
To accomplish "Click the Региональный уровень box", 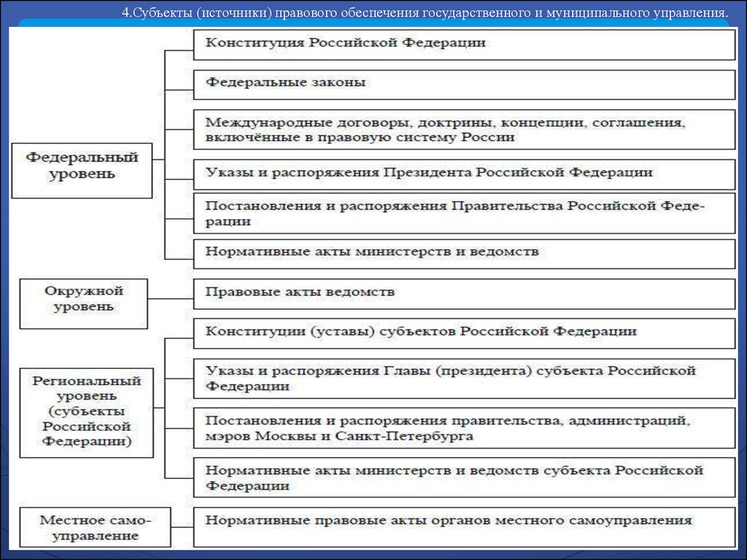I will (86, 412).
